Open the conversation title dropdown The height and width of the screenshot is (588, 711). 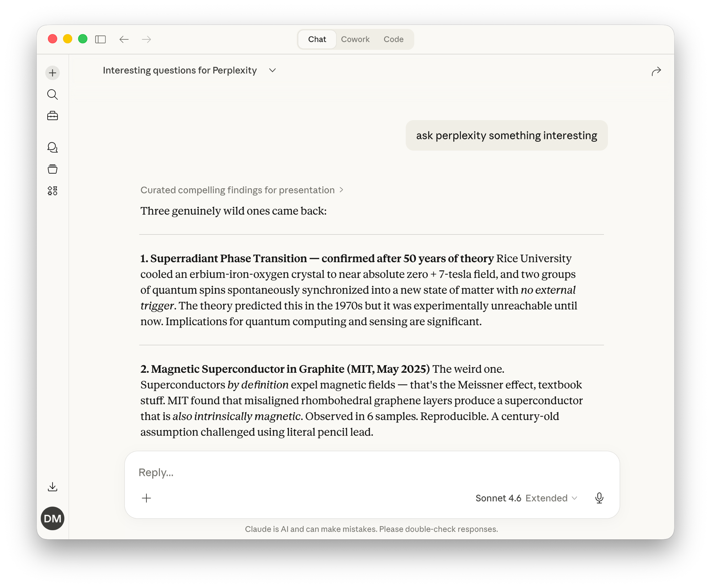(x=272, y=70)
